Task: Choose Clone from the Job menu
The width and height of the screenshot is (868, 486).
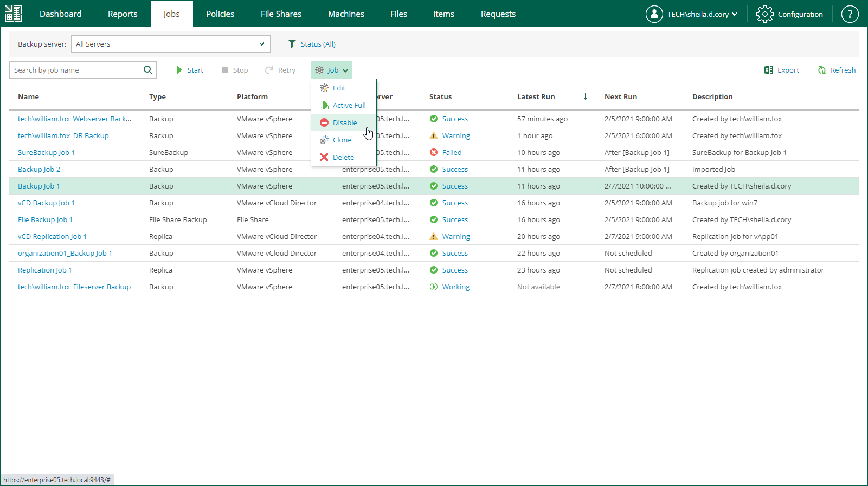Action: tap(342, 140)
